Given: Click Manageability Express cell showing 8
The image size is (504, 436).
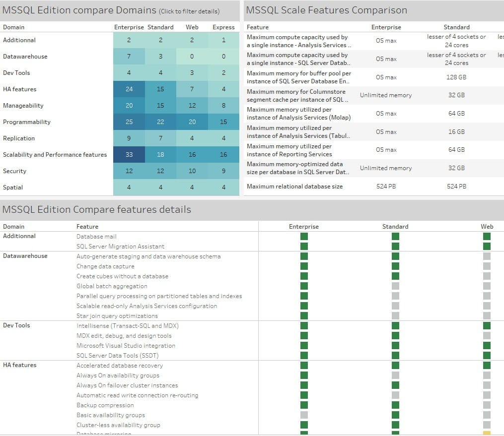Looking at the screenshot, I should pyautogui.click(x=223, y=105).
